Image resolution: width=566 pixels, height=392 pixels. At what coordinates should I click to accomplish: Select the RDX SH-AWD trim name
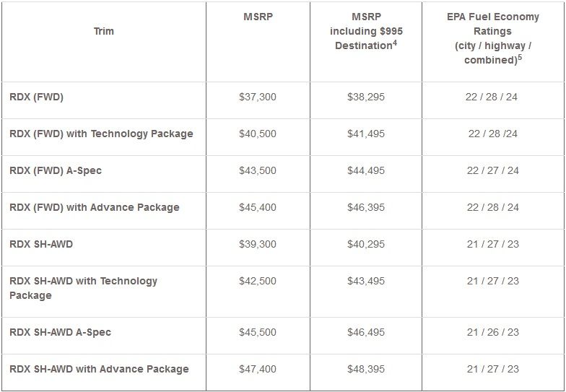(41, 244)
